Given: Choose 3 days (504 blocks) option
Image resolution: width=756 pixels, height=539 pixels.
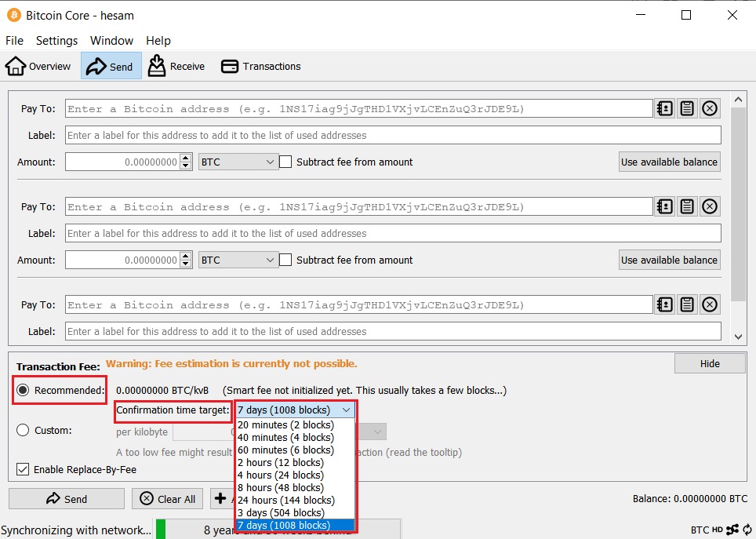Looking at the screenshot, I should (295, 512).
